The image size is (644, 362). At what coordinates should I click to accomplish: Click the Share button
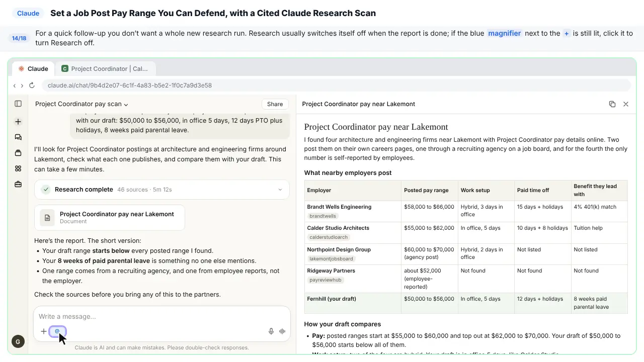point(275,104)
